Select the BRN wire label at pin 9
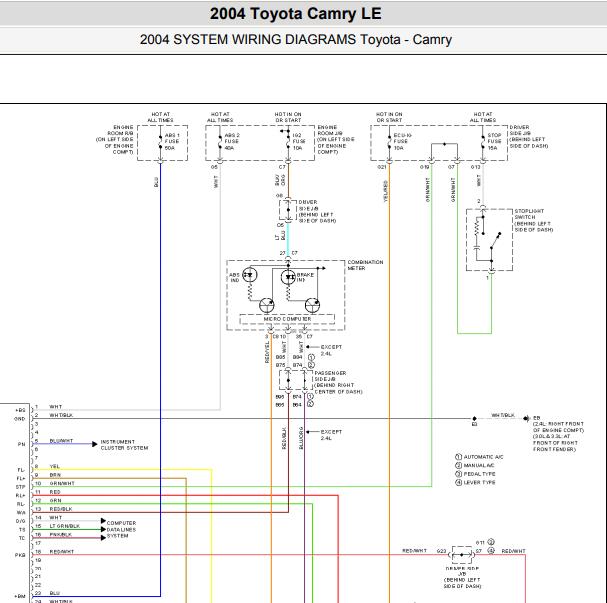This screenshot has height=603, width=607. (55, 475)
